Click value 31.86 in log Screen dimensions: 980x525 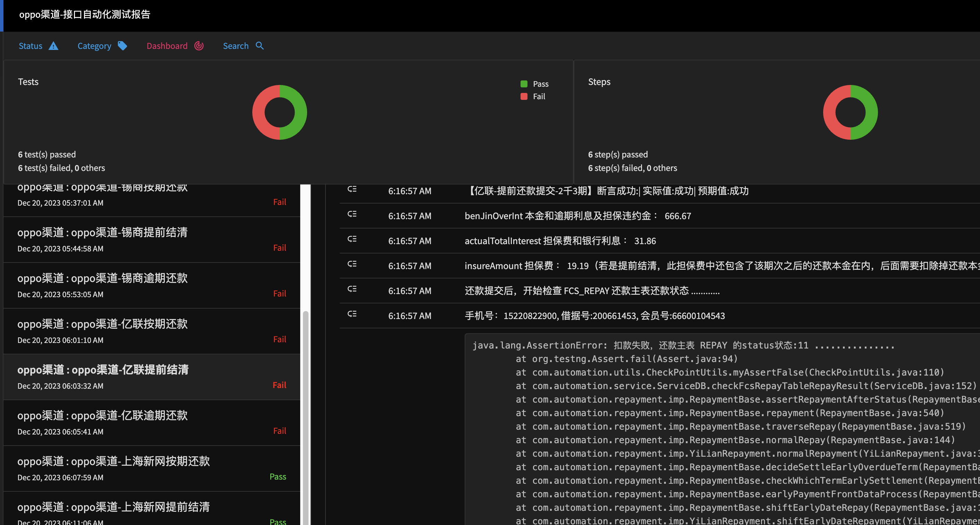(645, 241)
